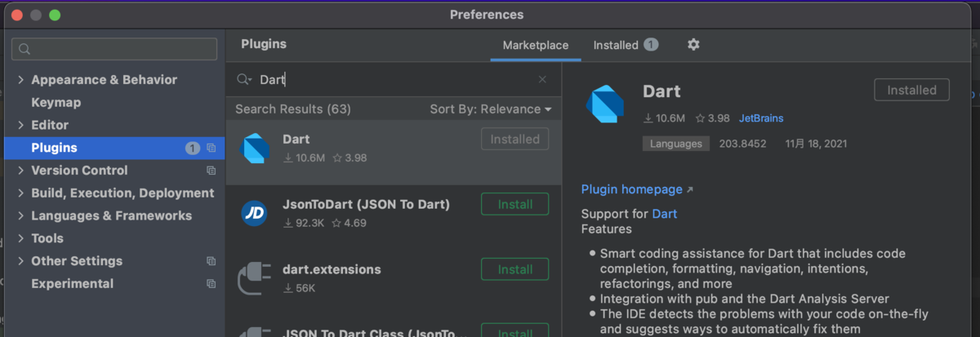Expand Build, Execution, Deployment section
This screenshot has height=337, width=980.
click(x=20, y=193)
